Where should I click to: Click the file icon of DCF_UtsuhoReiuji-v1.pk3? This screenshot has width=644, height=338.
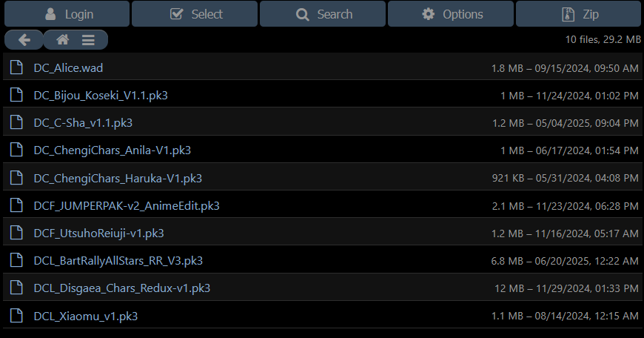(x=16, y=232)
